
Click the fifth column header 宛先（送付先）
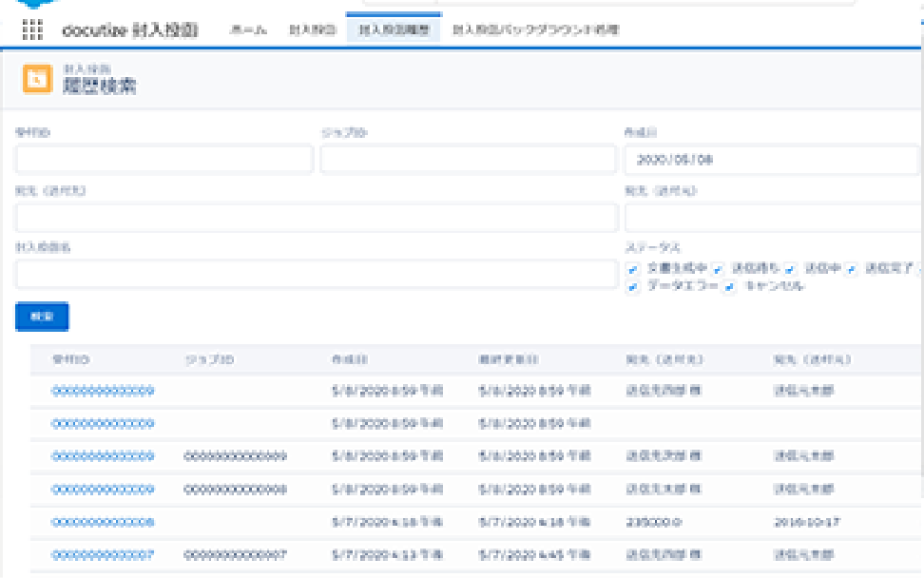[664, 359]
